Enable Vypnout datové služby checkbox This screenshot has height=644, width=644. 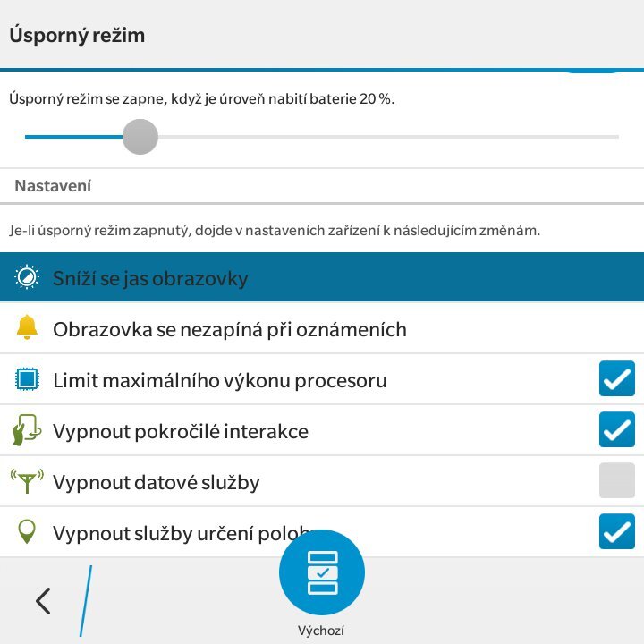point(616,480)
